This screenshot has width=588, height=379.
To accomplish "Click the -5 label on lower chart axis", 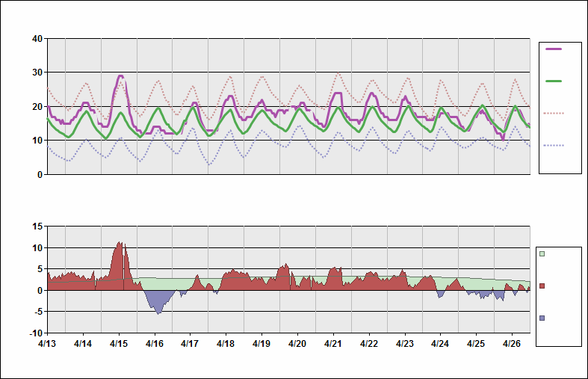I will point(38,312).
